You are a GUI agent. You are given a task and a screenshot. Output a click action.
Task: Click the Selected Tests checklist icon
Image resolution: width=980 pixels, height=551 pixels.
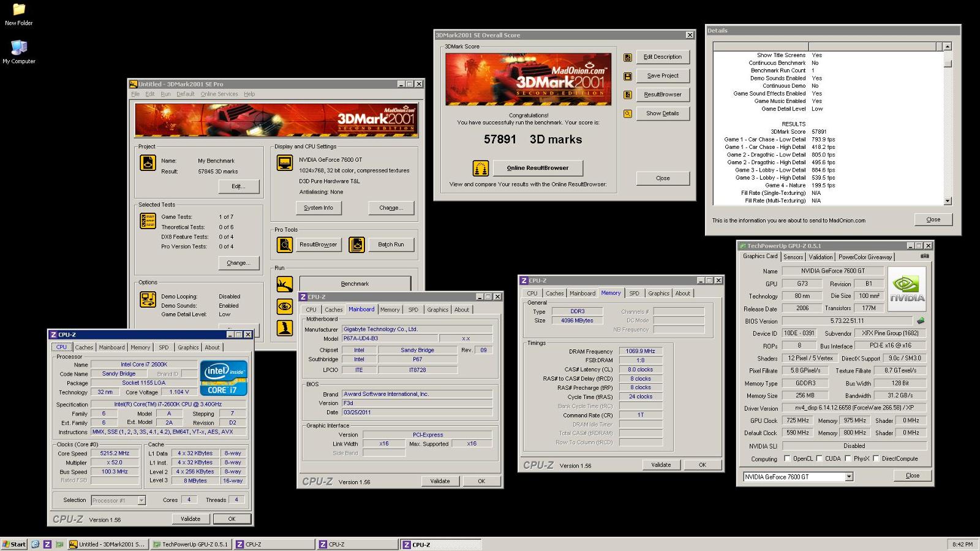point(148,221)
